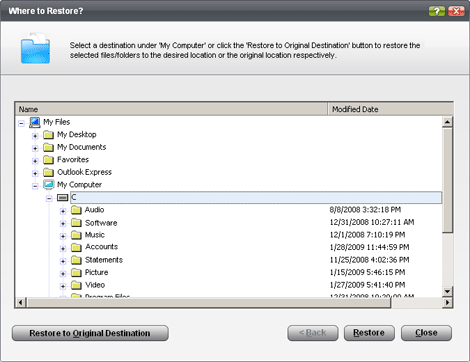
Task: Expand the My Desktop node
Action: (35, 136)
